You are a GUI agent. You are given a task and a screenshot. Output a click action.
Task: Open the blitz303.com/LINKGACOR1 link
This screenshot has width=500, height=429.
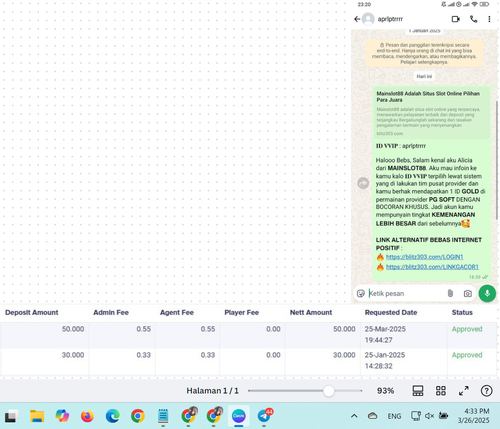(432, 267)
